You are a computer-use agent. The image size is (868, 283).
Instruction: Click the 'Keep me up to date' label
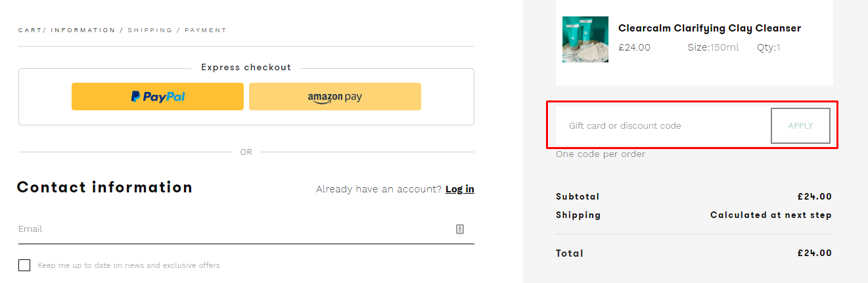click(x=129, y=265)
